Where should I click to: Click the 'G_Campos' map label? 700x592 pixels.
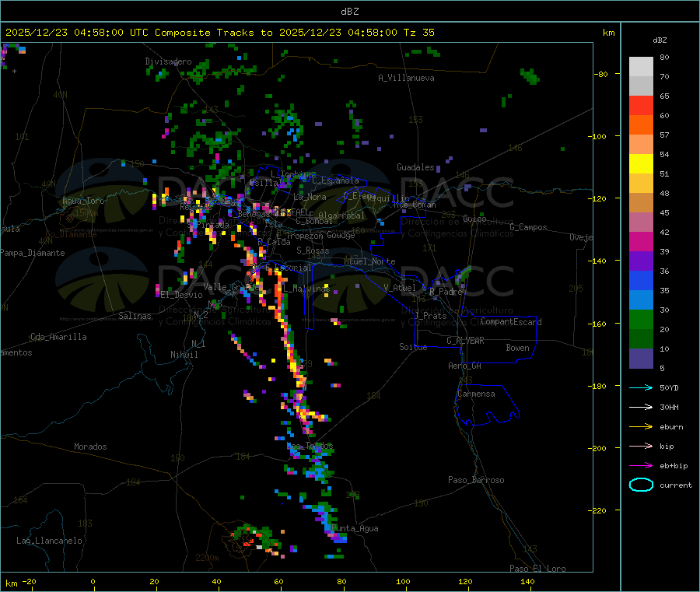coord(528,227)
